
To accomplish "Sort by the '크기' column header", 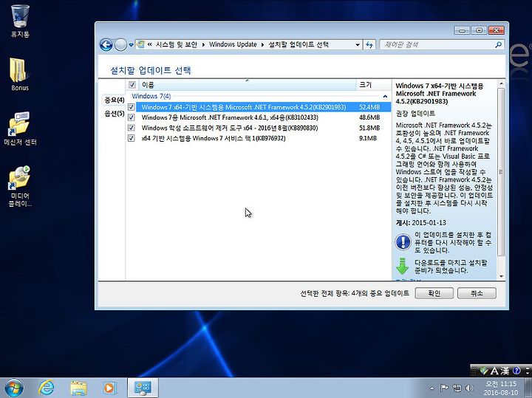I will [x=373, y=85].
